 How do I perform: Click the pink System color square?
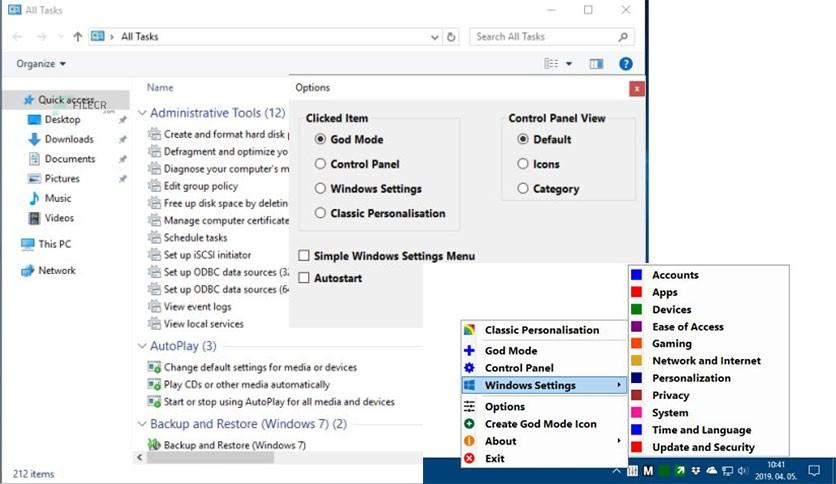coord(637,413)
